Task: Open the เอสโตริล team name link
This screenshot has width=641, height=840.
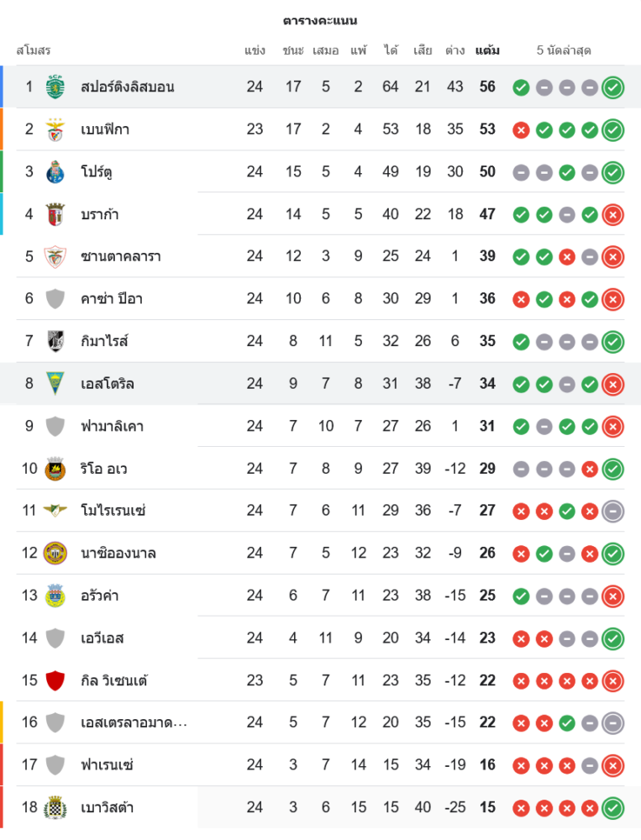Action: (x=108, y=384)
